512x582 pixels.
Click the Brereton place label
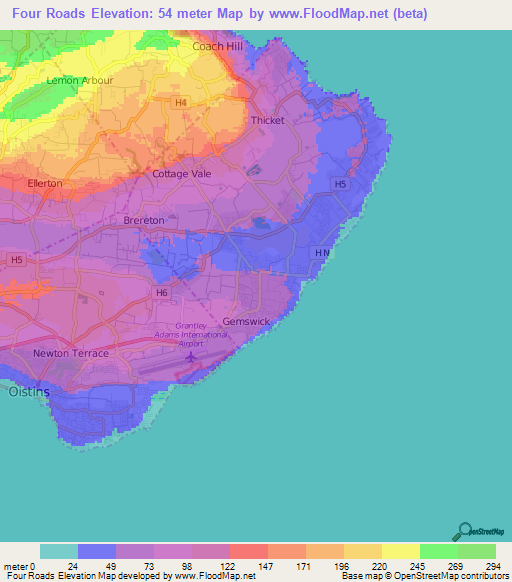144,220
